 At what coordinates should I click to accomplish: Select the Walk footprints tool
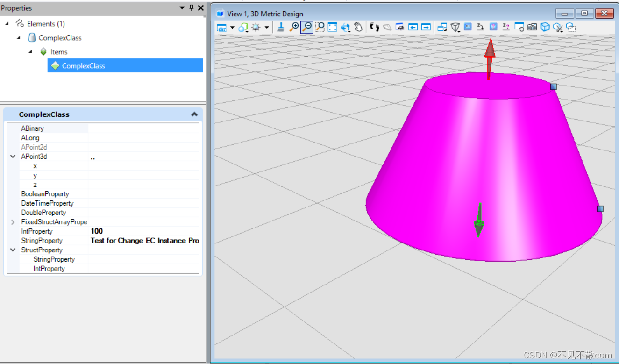[x=374, y=27]
